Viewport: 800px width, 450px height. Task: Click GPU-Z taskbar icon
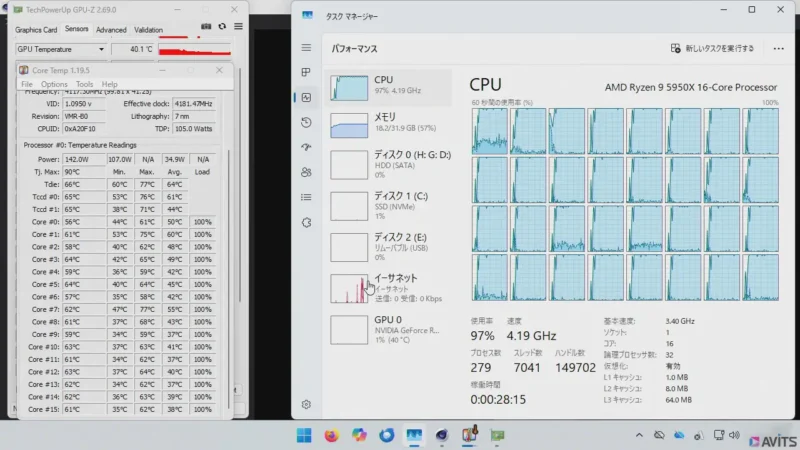[x=497, y=435]
